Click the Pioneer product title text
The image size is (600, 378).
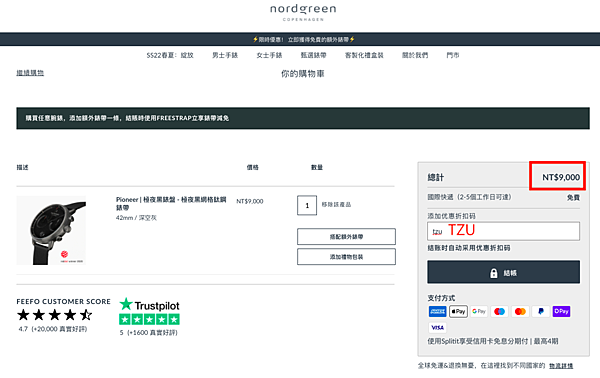tap(171, 204)
